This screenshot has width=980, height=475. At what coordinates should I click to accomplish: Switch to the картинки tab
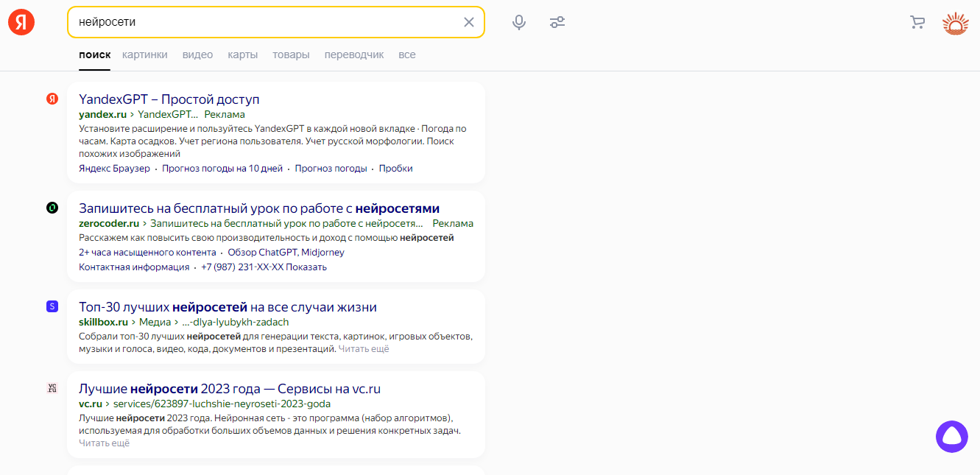pos(145,54)
